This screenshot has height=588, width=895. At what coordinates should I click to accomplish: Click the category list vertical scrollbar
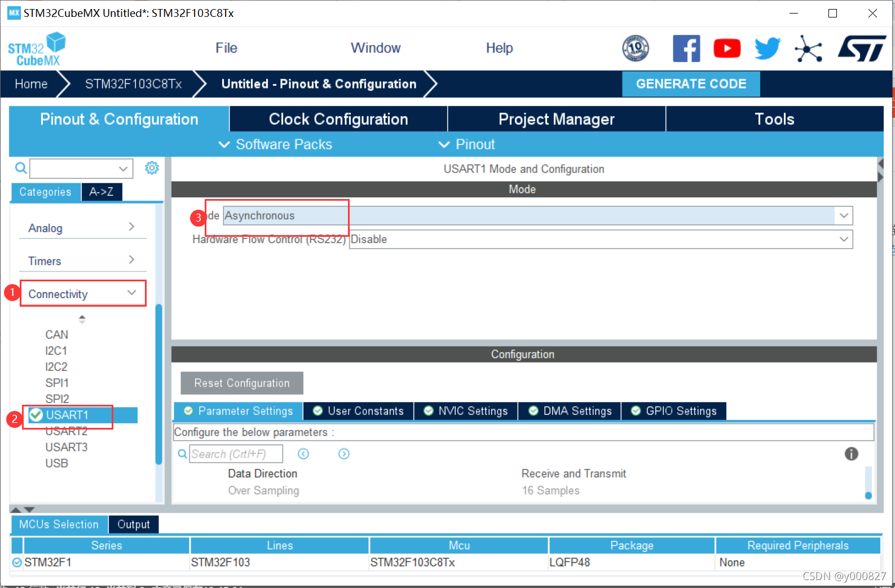[x=158, y=383]
